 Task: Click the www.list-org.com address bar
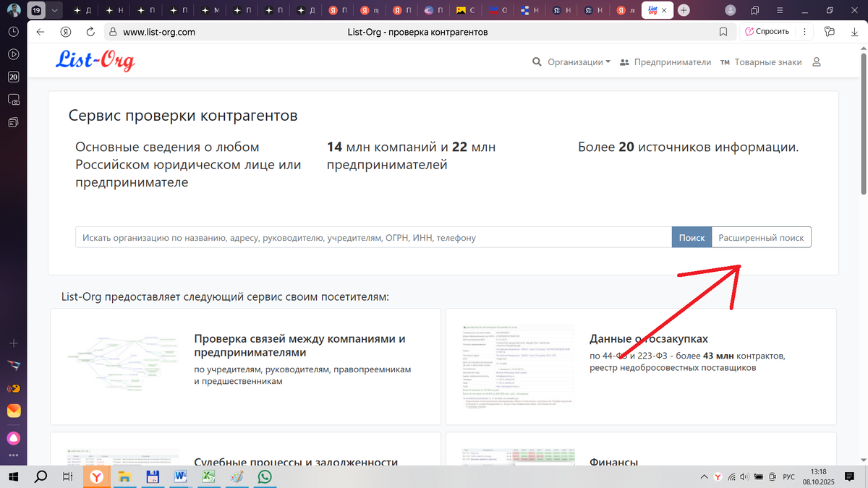point(158,32)
